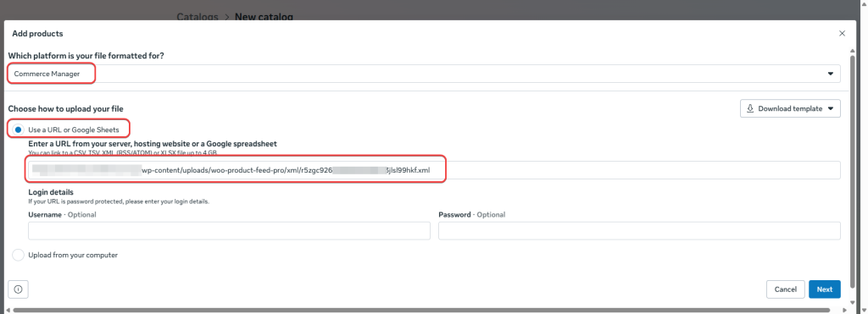Click the 'Which platform is your file formatted for?' heading
Viewport: 868px width, 314px height.
tap(86, 56)
